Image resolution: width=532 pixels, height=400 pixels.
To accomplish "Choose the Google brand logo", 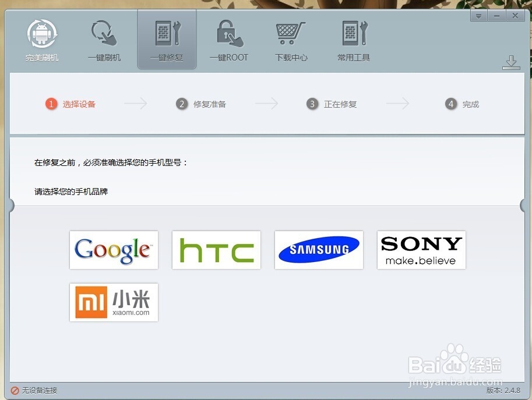I will point(114,250).
